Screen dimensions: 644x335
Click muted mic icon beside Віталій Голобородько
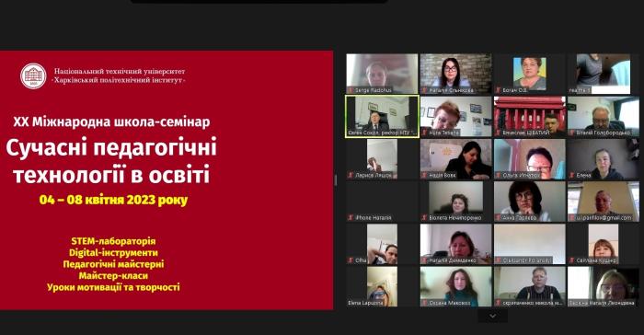pyautogui.click(x=571, y=133)
